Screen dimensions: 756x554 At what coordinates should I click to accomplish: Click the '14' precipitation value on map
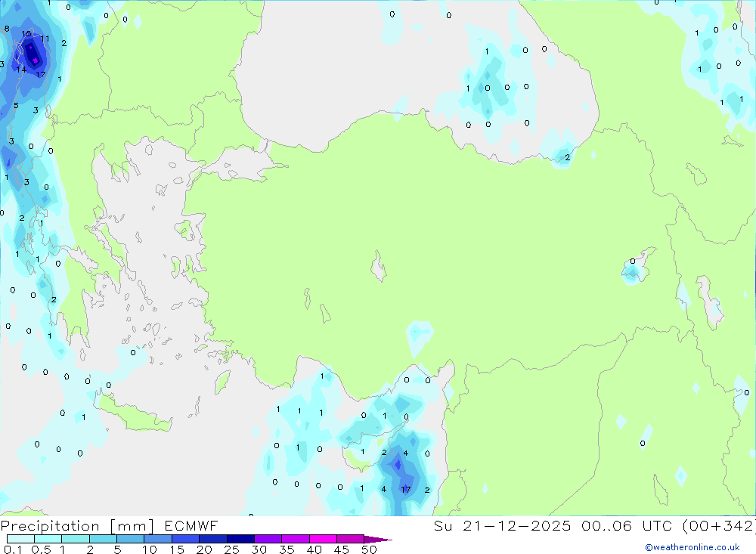(21, 70)
